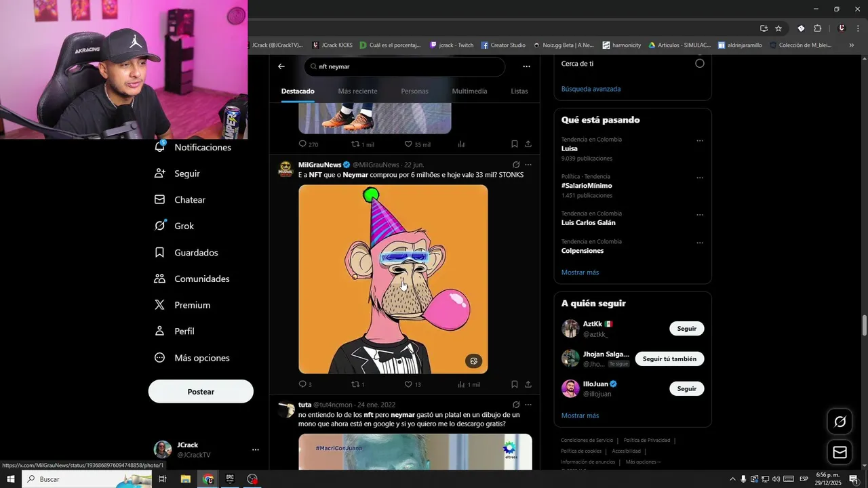Show more hidden bookmarks chevron
This screenshot has height=488, width=868.
(x=852, y=45)
